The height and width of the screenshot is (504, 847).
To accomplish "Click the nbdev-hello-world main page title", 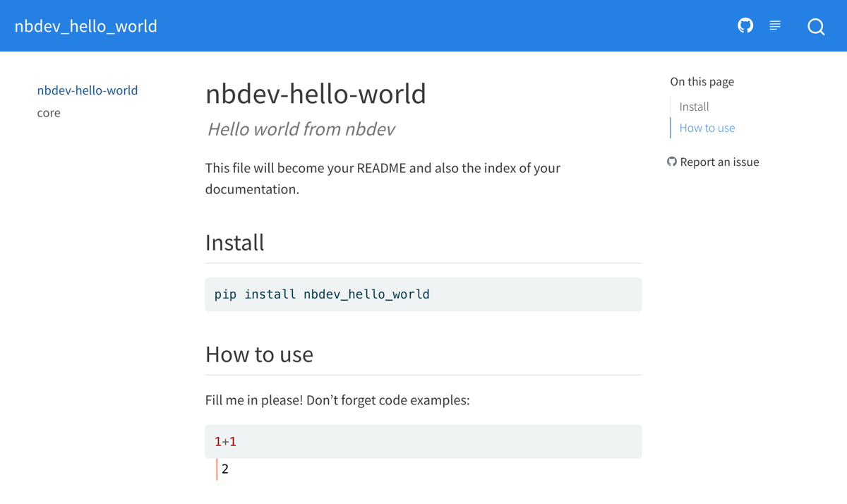I will 316,94.
